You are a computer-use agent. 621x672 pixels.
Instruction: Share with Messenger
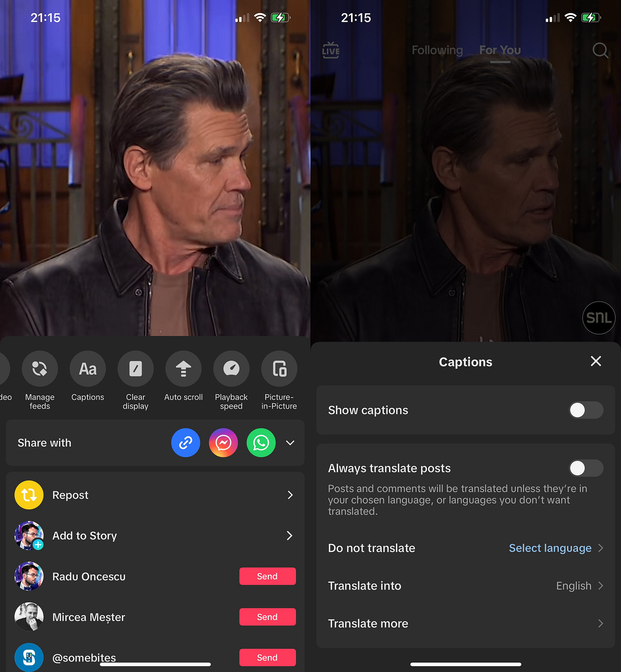click(223, 443)
